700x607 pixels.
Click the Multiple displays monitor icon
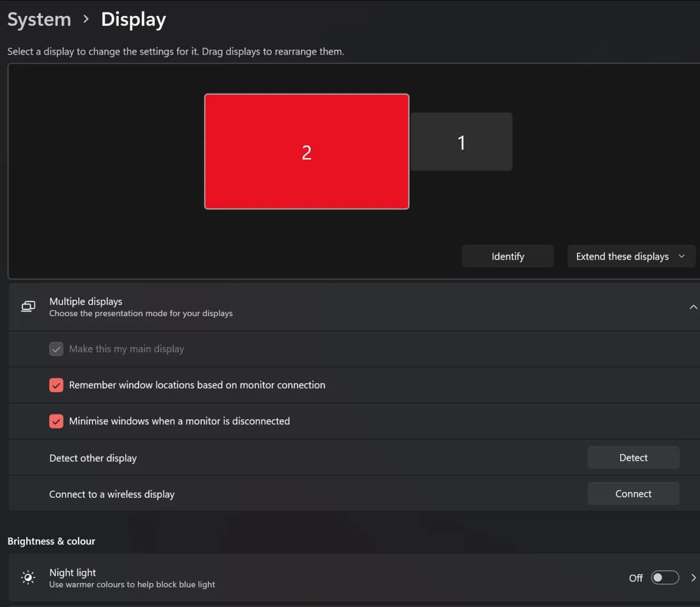coord(28,307)
